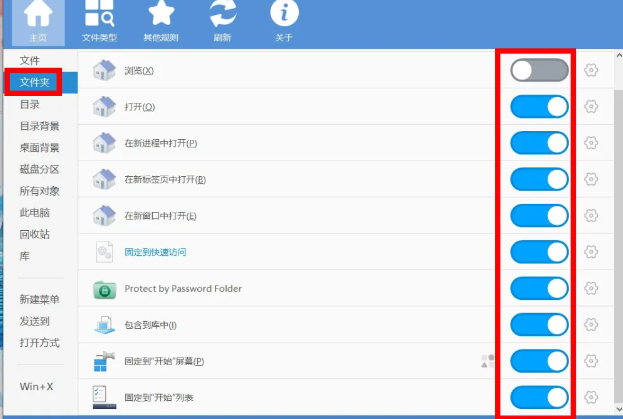The height and width of the screenshot is (419, 623).
Task: Open 回收站 sidebar category
Action: pyautogui.click(x=35, y=234)
